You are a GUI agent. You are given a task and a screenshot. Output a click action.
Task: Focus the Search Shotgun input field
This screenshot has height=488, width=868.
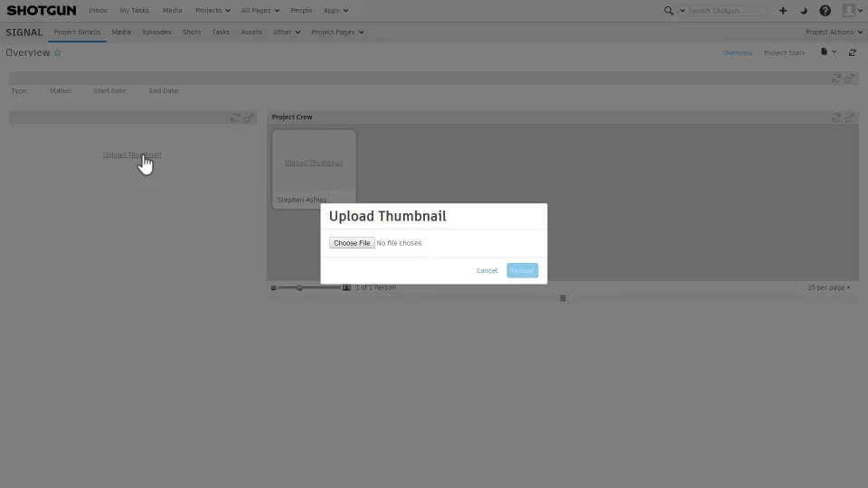(x=727, y=11)
